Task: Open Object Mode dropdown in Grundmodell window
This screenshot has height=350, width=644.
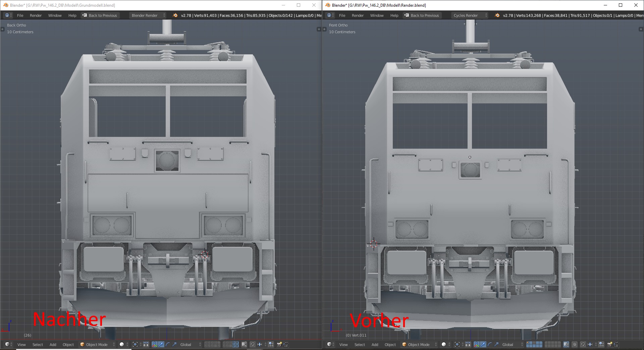Action: tap(97, 344)
